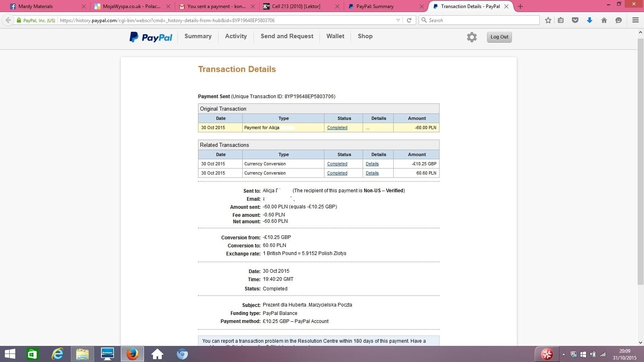Open a new tab with the plus icon
The width and height of the screenshot is (644, 362).
520,6
